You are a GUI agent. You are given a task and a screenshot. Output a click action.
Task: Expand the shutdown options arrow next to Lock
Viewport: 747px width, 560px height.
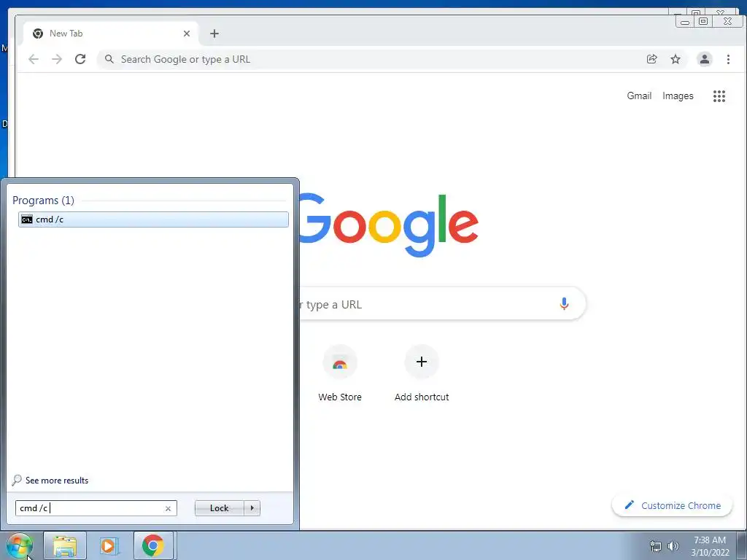click(252, 508)
